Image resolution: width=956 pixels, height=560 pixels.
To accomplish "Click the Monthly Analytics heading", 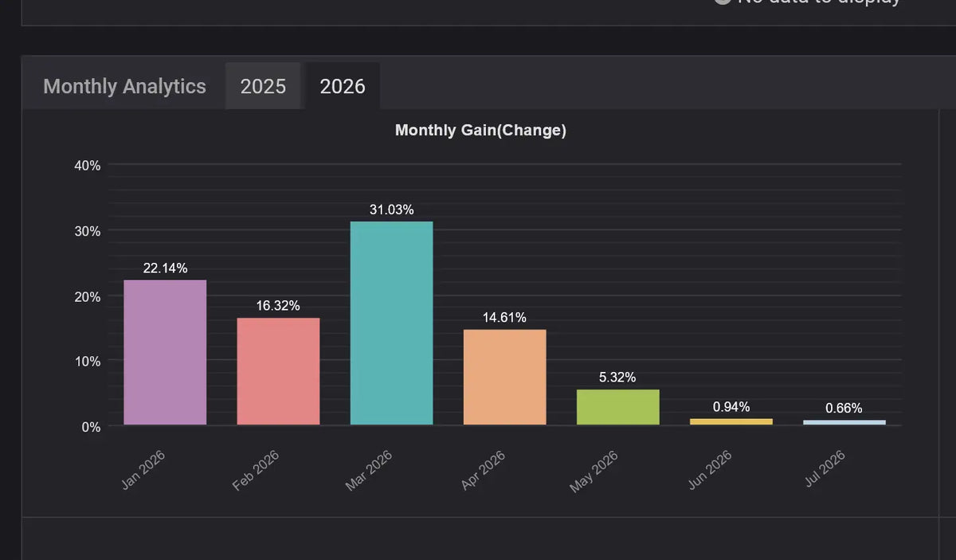I will [x=124, y=86].
